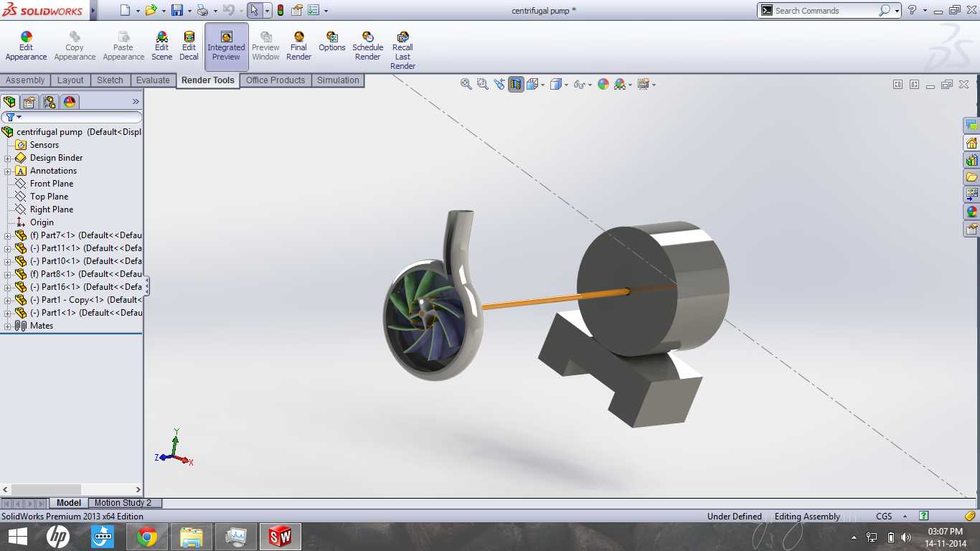Viewport: 980px width, 551px height.
Task: Open the ConfigurationManager panel tab
Action: point(50,102)
